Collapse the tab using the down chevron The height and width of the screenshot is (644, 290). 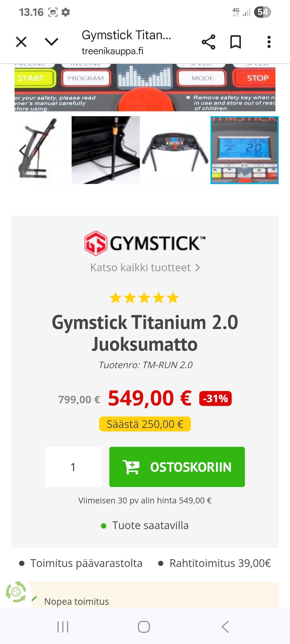click(x=51, y=42)
